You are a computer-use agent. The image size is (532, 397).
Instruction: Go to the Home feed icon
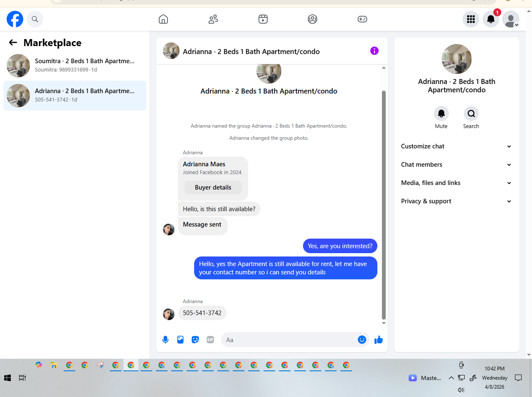163,19
